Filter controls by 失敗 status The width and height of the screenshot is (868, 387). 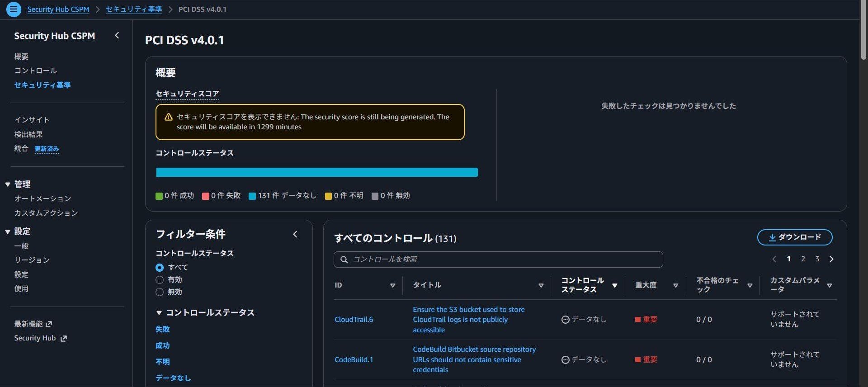pyautogui.click(x=163, y=329)
